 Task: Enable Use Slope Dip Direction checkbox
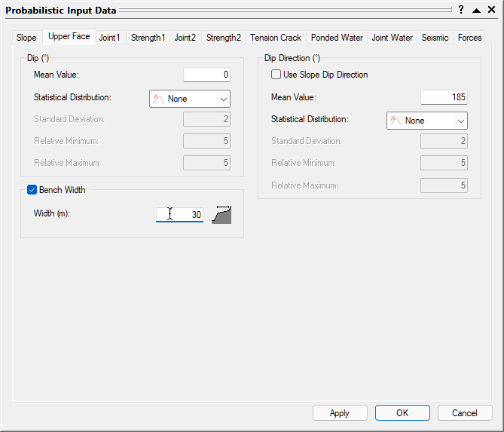pyautogui.click(x=276, y=75)
